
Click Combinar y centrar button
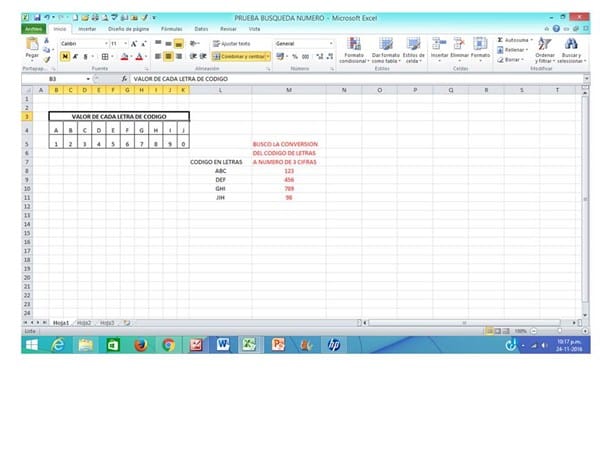[239, 57]
